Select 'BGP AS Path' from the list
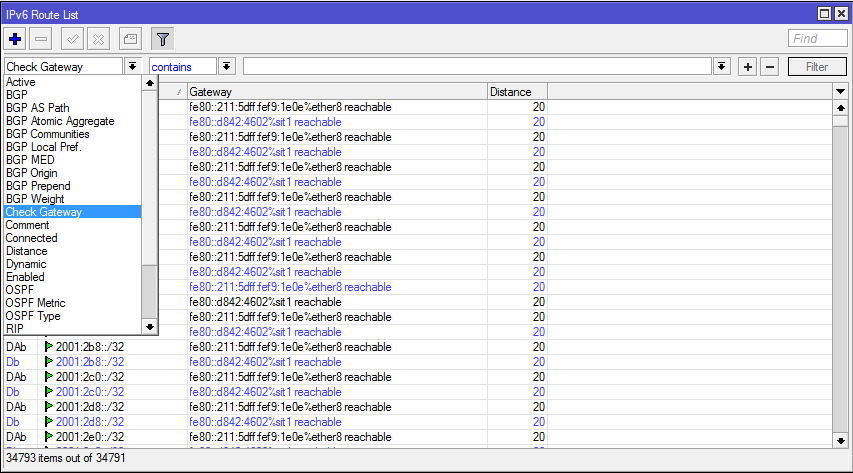The height and width of the screenshot is (473, 853). (38, 108)
